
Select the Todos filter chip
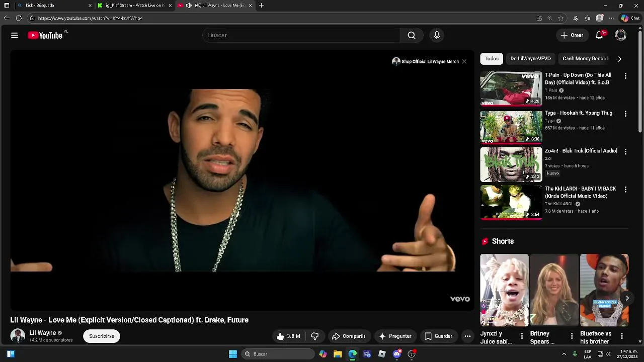pyautogui.click(x=492, y=59)
